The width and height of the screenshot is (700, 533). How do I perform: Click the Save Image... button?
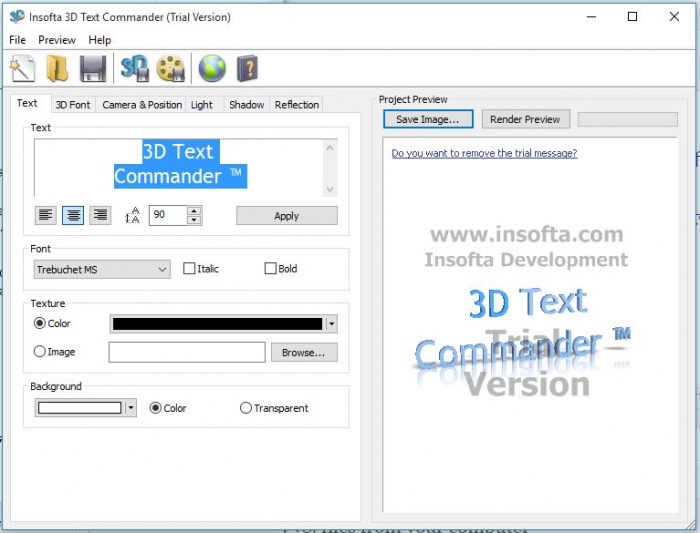coord(428,119)
